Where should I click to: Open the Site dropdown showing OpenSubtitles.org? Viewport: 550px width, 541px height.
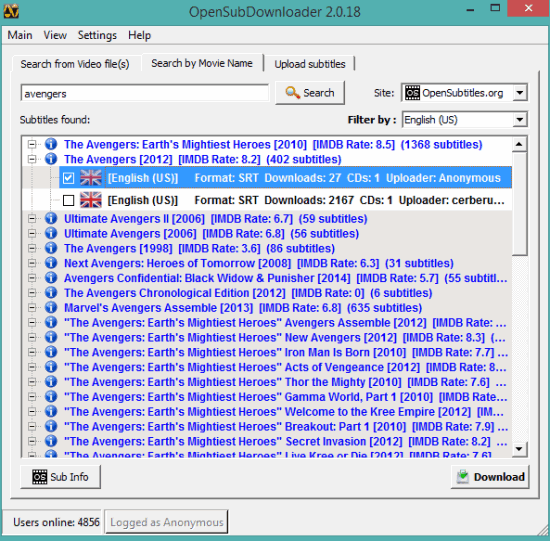[519, 93]
